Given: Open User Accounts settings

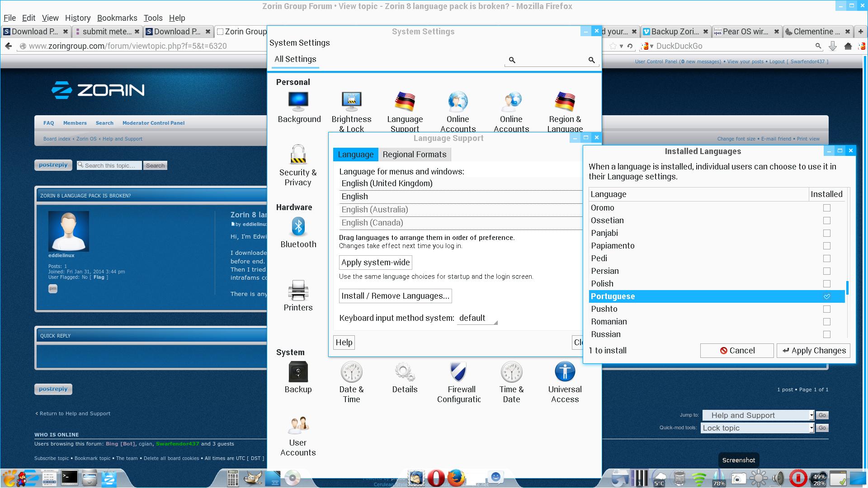Looking at the screenshot, I should click(x=298, y=426).
